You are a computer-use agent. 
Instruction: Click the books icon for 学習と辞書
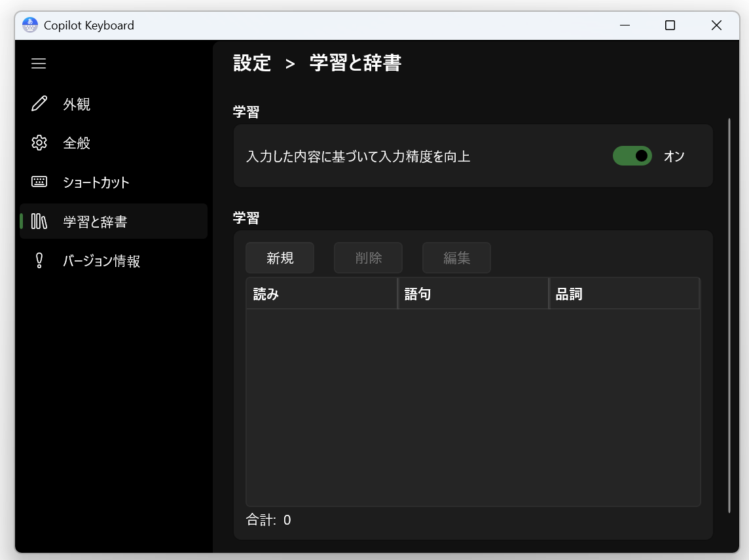click(x=39, y=222)
